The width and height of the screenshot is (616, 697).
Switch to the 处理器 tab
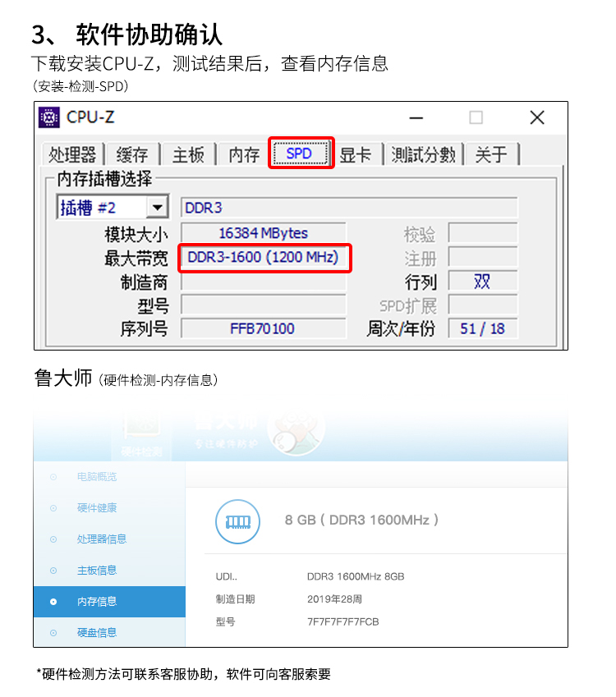(x=72, y=154)
